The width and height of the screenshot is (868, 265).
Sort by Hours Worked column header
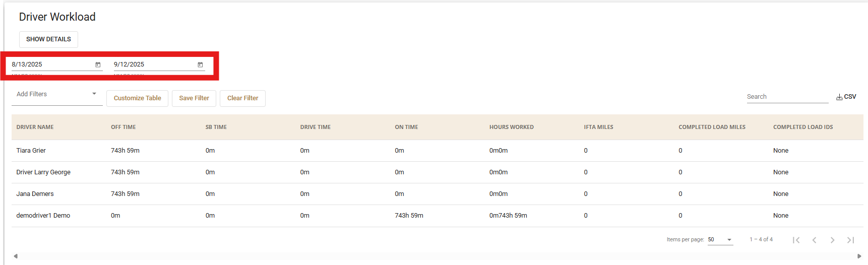point(511,127)
